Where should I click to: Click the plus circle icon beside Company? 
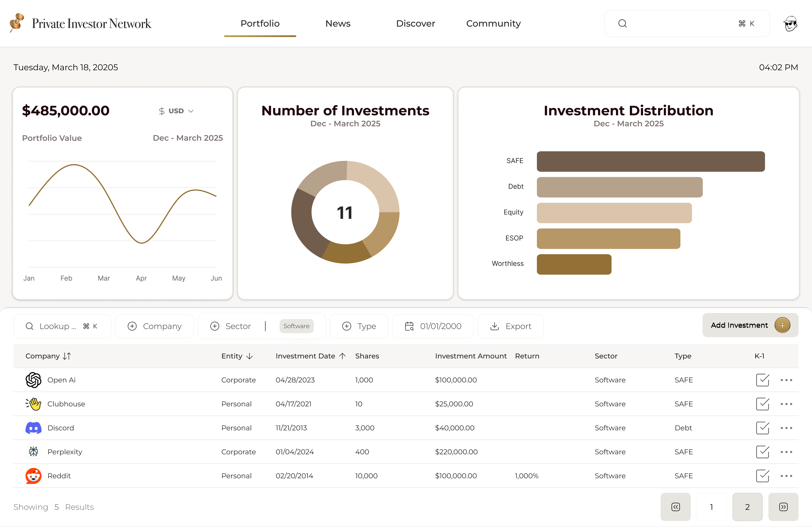(x=132, y=326)
